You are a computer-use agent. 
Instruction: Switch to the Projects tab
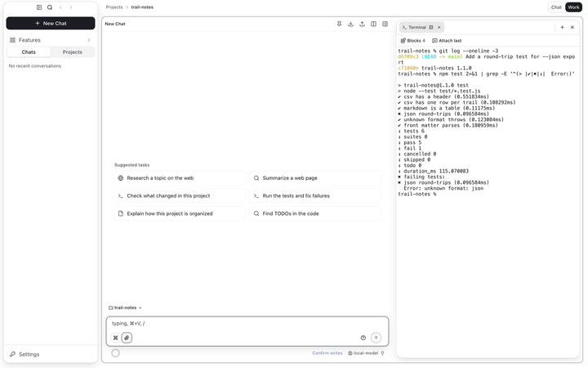click(x=73, y=52)
